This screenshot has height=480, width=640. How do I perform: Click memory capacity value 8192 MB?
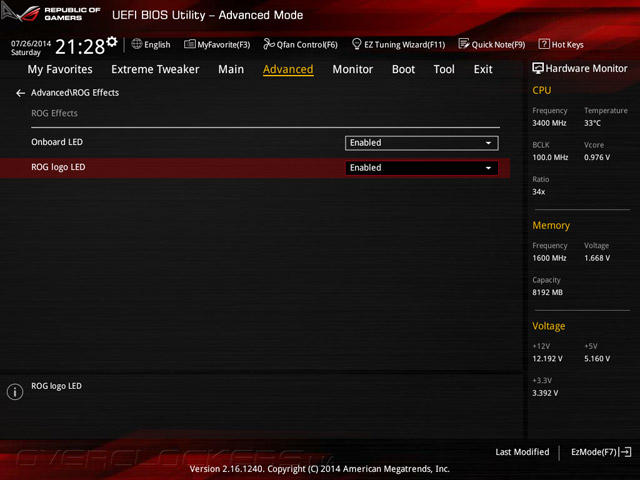[x=547, y=292]
